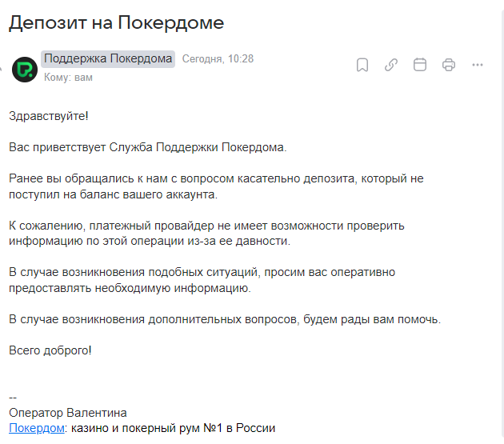Print the email using the printer icon
504x444 pixels.
449,65
